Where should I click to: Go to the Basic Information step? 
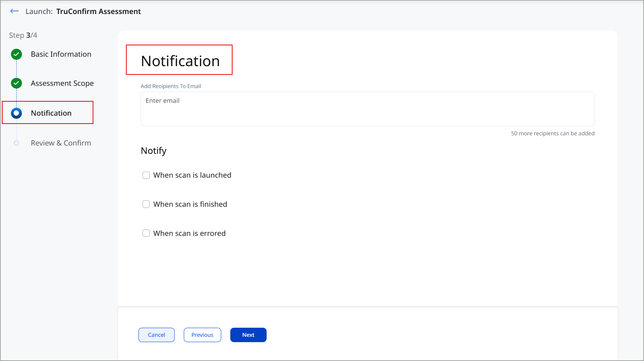coord(61,54)
